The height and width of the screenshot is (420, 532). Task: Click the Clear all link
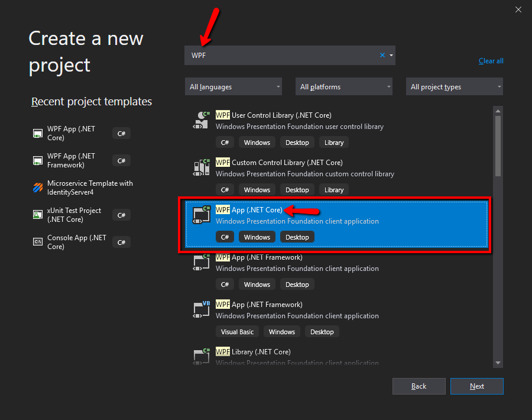tap(491, 61)
